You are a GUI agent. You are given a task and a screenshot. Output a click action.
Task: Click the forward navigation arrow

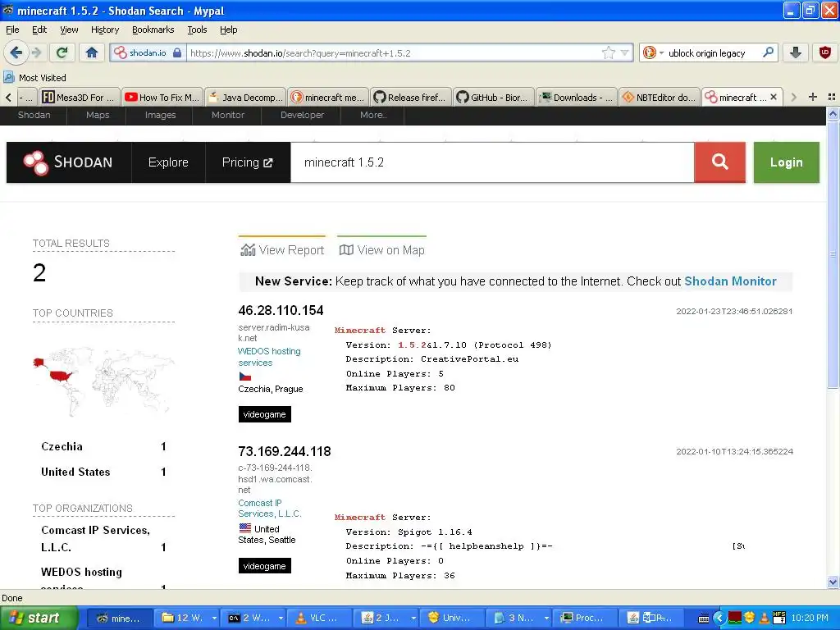click(36, 52)
